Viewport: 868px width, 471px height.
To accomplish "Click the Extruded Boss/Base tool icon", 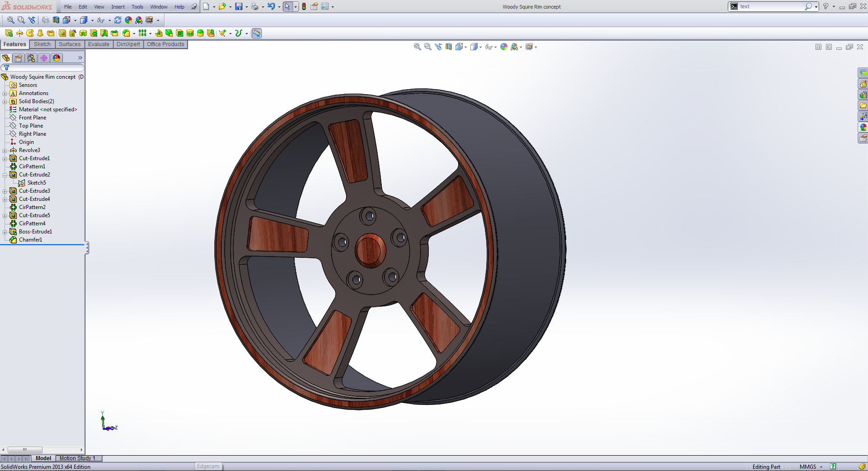I will 9,33.
